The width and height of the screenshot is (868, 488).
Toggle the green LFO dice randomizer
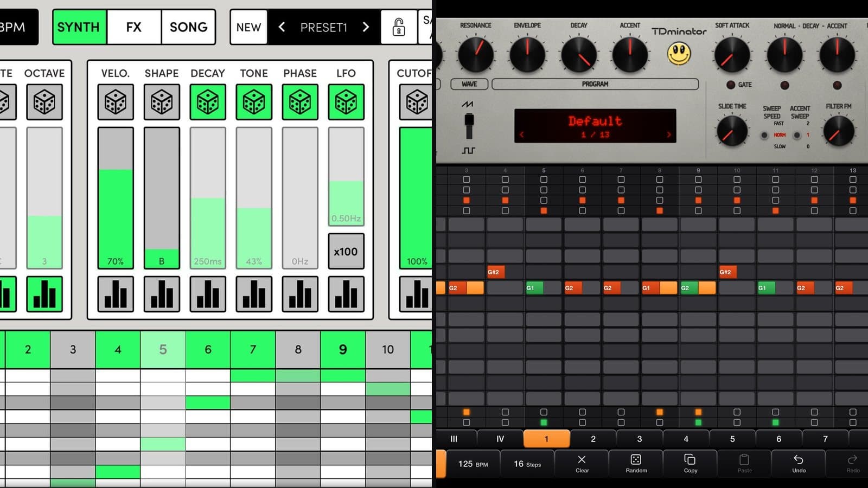coord(346,102)
